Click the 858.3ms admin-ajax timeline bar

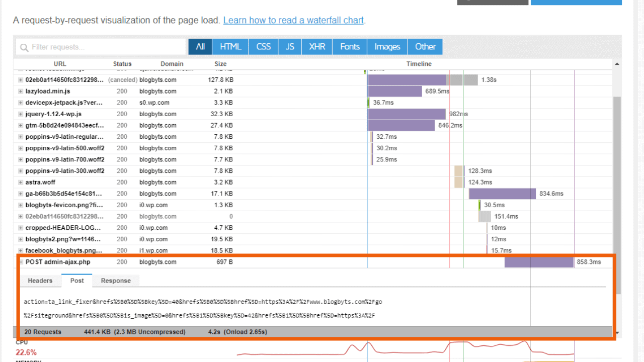(539, 262)
